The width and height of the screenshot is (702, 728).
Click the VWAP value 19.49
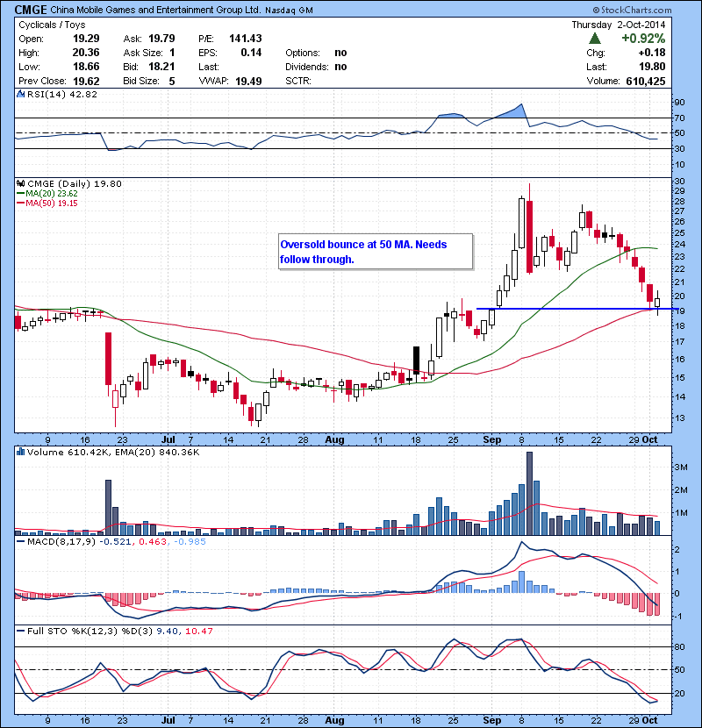(248, 82)
